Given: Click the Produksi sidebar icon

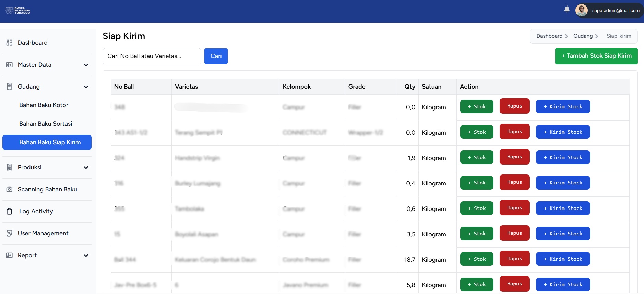Looking at the screenshot, I should tap(9, 167).
